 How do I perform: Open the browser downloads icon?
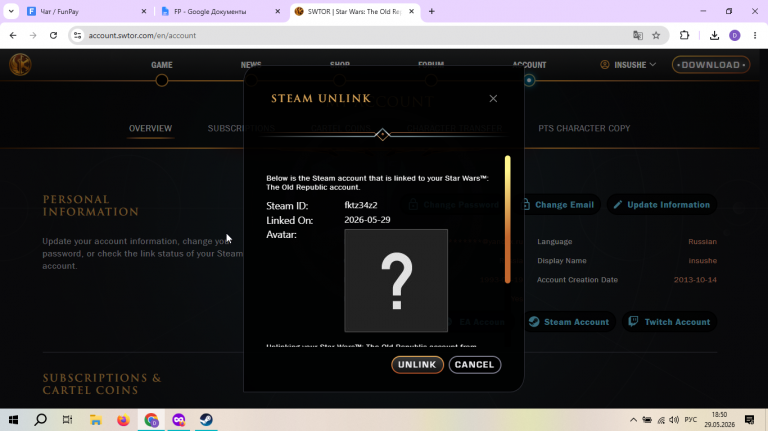click(714, 35)
